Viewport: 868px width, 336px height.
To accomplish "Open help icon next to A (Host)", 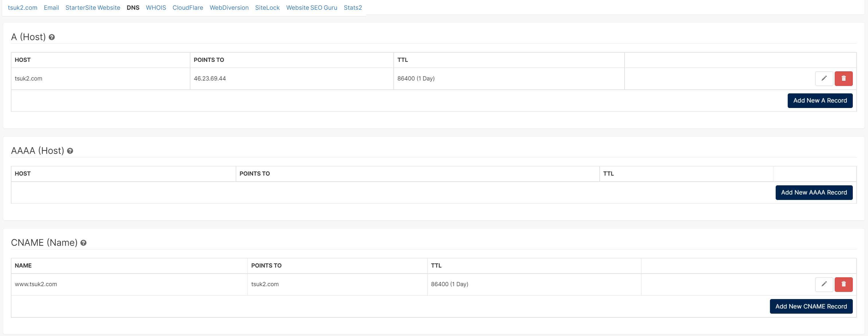I will pos(52,37).
